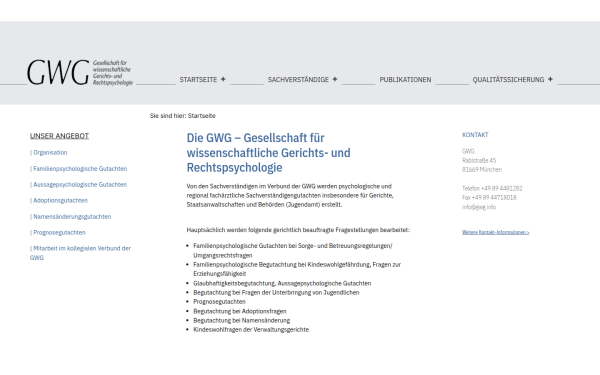Image resolution: width=600 pixels, height=375 pixels.
Task: Click the Begutachtung bei Adoptionsfragen bullet
Action: coord(240,311)
